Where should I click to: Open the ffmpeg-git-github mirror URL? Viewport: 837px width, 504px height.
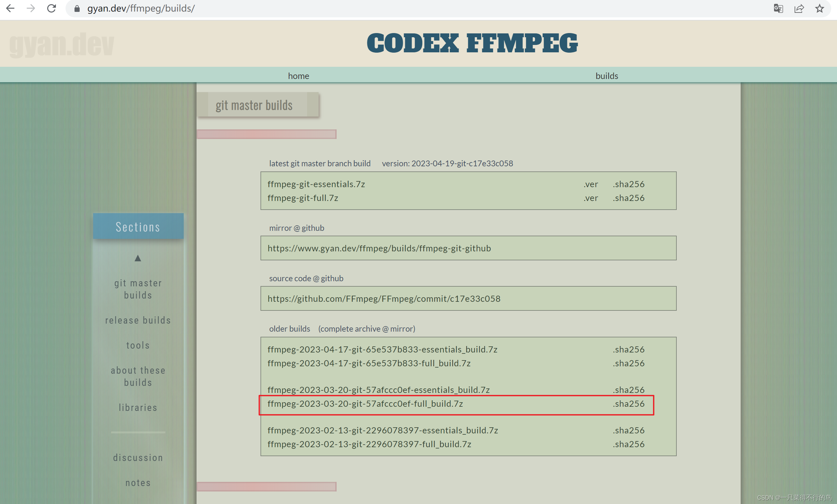[x=379, y=248]
